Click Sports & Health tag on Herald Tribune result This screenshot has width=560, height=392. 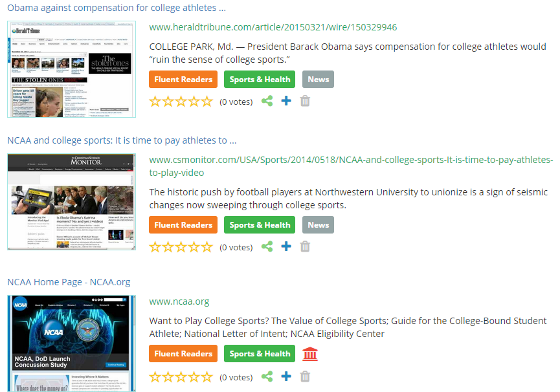[260, 79]
